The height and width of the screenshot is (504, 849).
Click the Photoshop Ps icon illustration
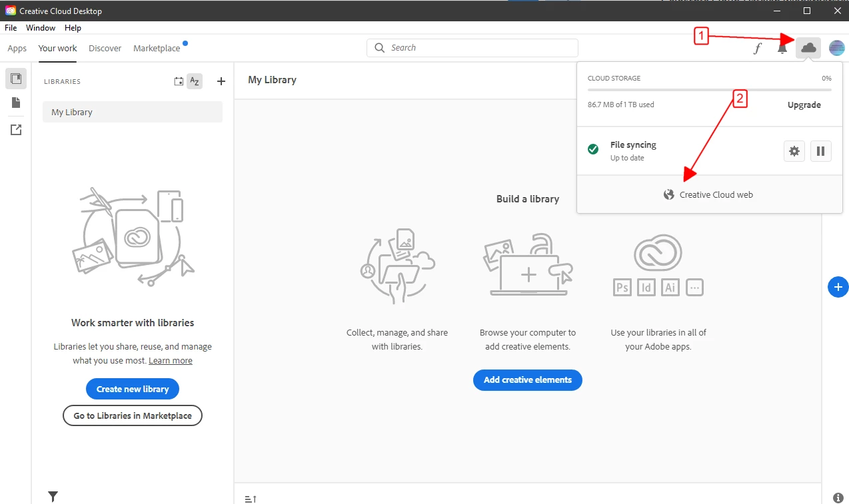point(622,288)
